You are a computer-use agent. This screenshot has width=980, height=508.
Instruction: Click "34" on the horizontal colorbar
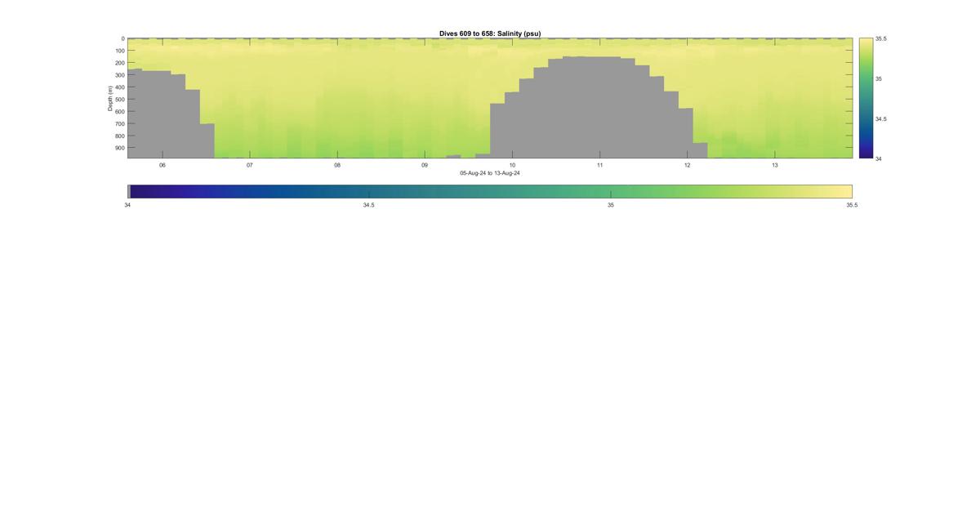coord(127,205)
